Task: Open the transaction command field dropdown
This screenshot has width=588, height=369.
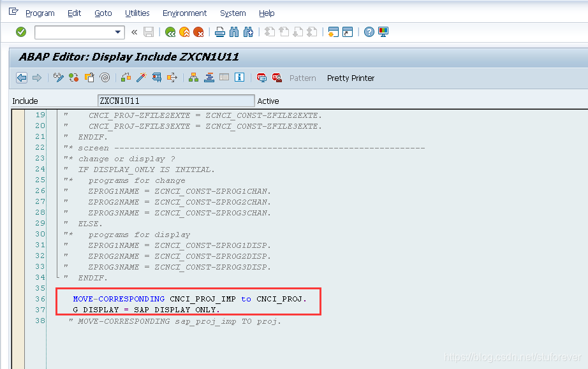Action: (118, 33)
